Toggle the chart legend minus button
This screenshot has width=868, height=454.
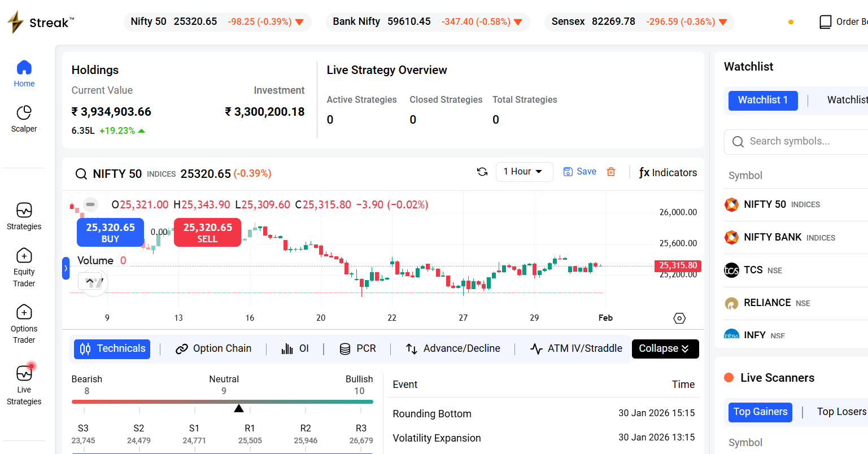pos(90,204)
